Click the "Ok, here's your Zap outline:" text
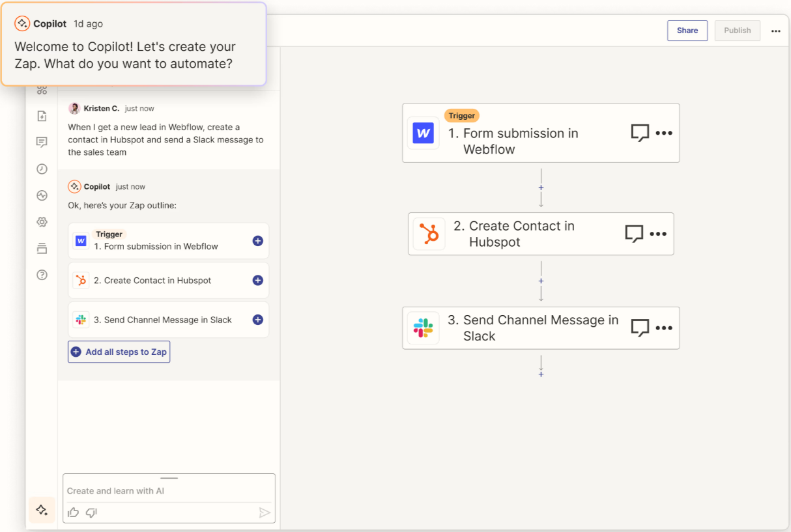791x532 pixels. coord(122,205)
